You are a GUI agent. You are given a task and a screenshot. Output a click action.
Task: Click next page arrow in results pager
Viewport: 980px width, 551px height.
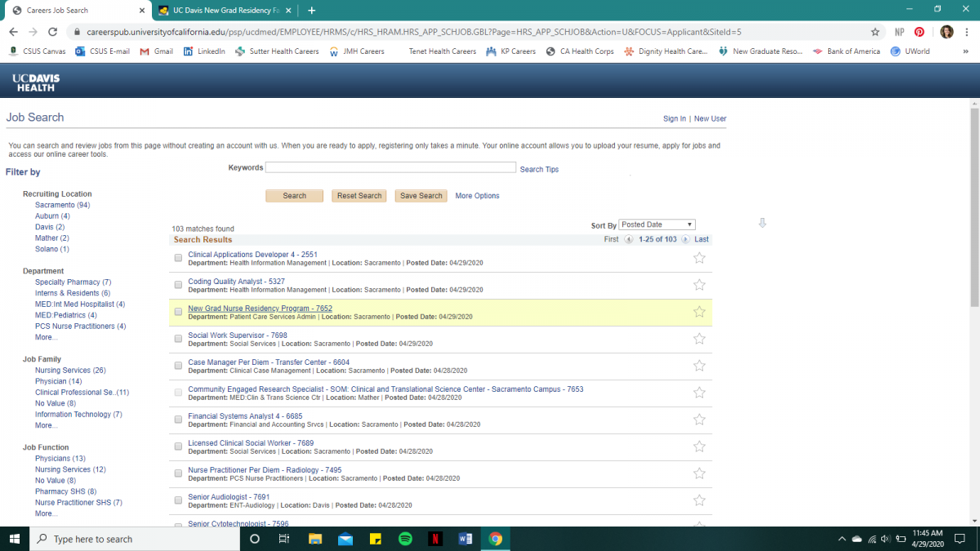(x=685, y=239)
